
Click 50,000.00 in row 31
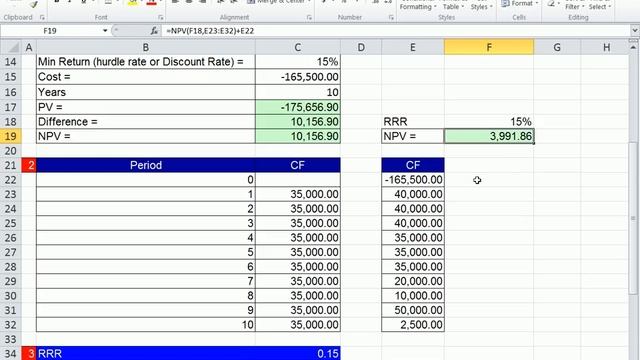(413, 310)
